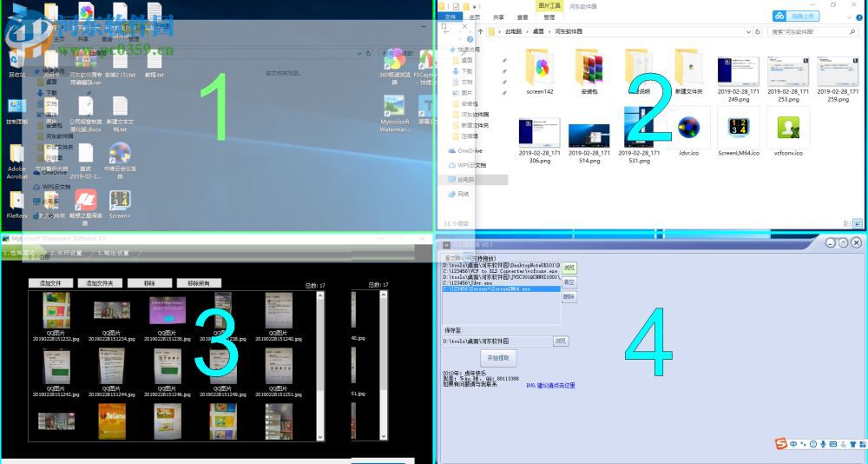Expand the address bar history dropdown
Viewport: 868px width, 464px height.
(x=748, y=31)
